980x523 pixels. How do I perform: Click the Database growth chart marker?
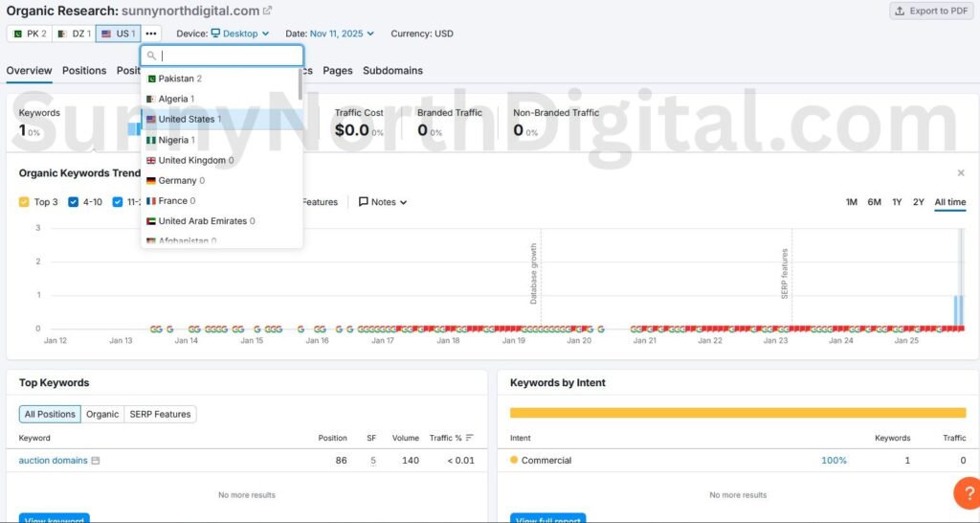534,273
